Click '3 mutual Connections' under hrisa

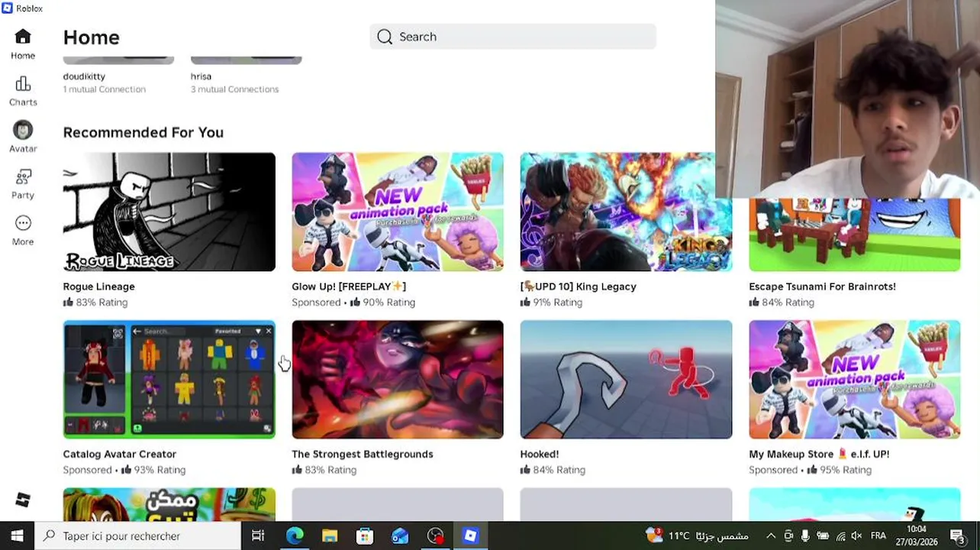click(235, 89)
